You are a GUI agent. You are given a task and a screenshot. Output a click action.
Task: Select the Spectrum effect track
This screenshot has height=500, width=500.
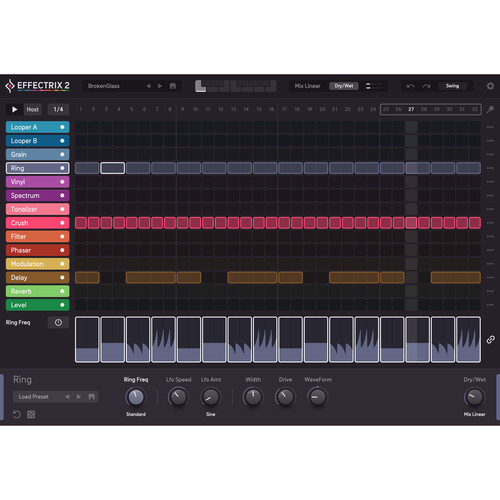[x=38, y=195]
